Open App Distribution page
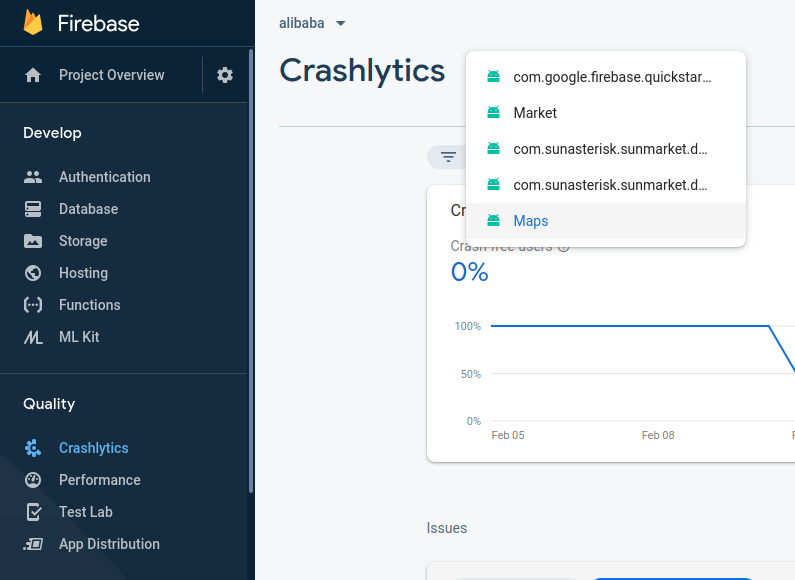This screenshot has width=795, height=580. click(x=109, y=544)
